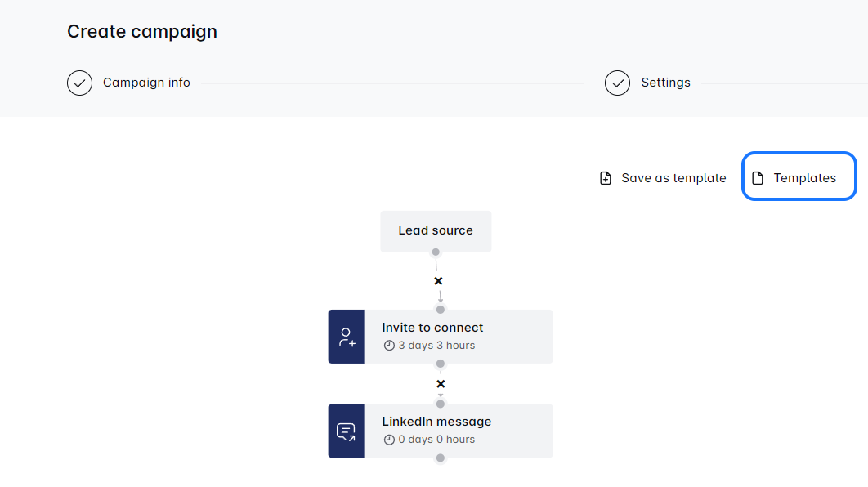
Task: Click the output dot below LinkedIn message
Action: click(x=441, y=458)
